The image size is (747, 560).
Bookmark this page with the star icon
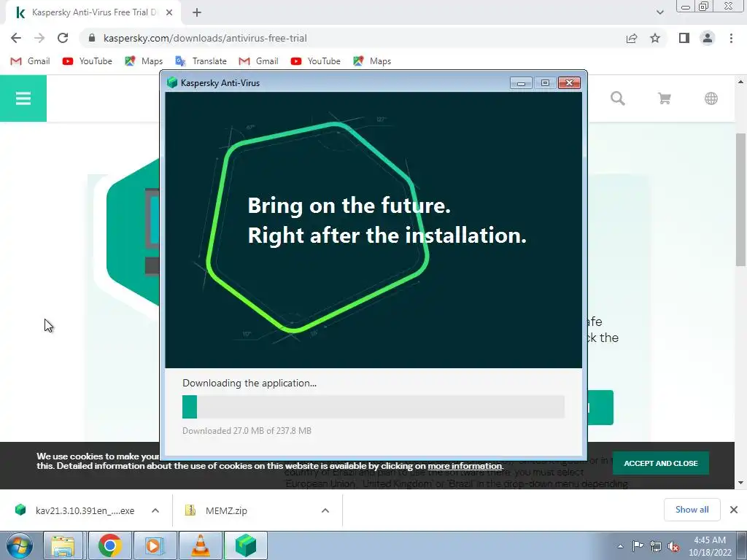655,38
